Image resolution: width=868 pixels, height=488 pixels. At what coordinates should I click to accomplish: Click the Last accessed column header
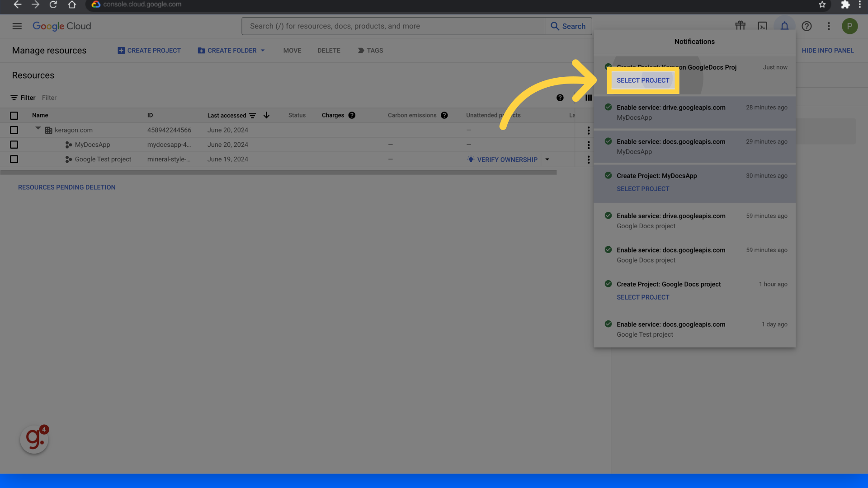(226, 116)
